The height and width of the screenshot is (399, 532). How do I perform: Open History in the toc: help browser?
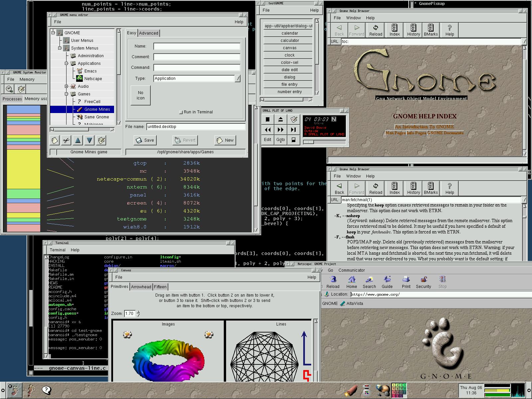click(x=413, y=30)
